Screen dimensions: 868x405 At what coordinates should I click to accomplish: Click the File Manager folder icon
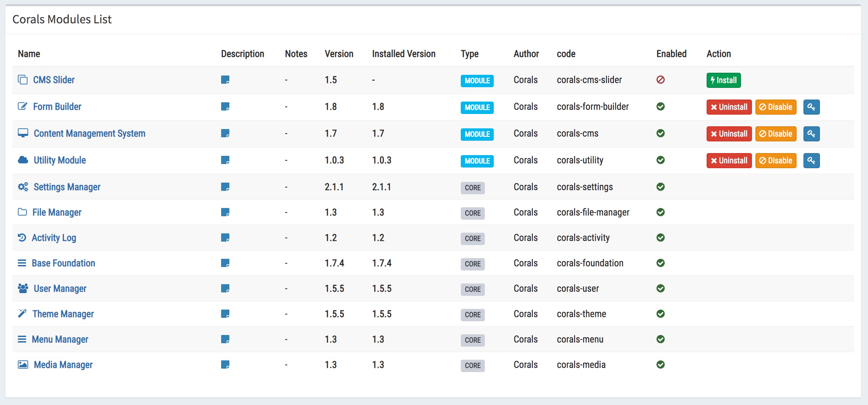[x=22, y=212]
